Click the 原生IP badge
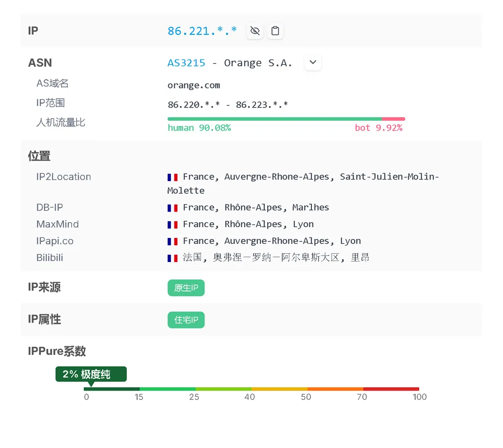 [186, 288]
